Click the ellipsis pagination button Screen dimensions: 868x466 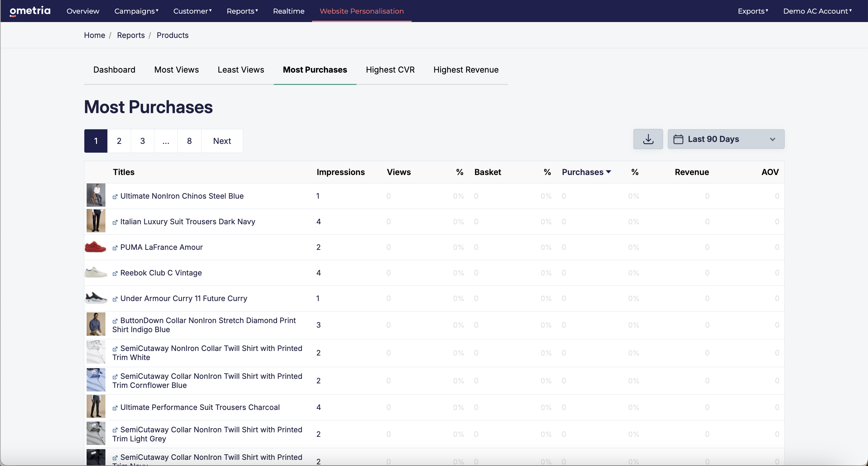[x=166, y=141]
